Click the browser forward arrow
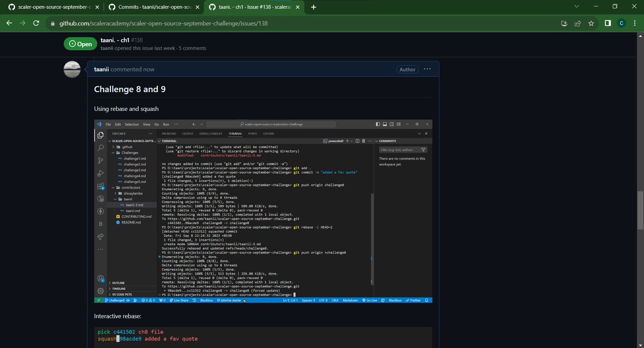This screenshot has height=348, width=644. pos(23,24)
